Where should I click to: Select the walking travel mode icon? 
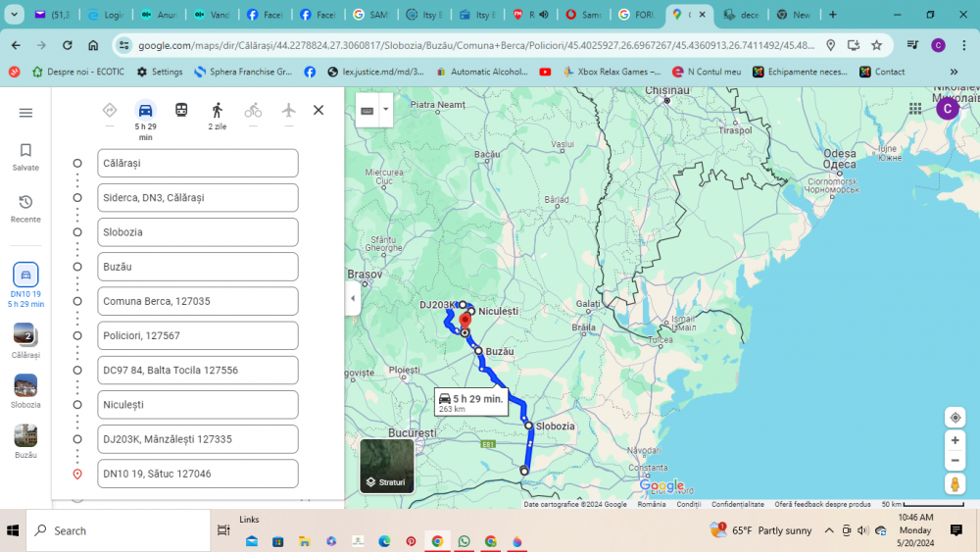point(217,111)
